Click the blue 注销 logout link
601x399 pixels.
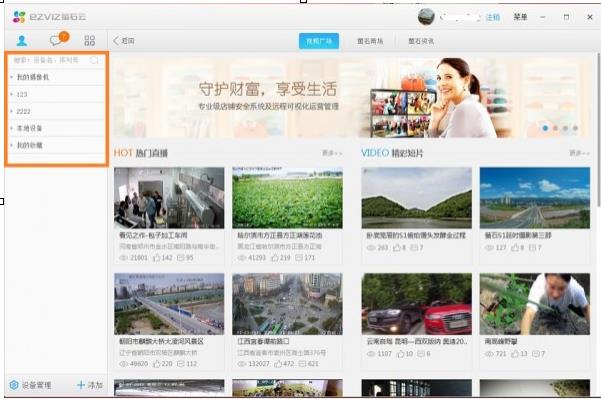tap(493, 17)
